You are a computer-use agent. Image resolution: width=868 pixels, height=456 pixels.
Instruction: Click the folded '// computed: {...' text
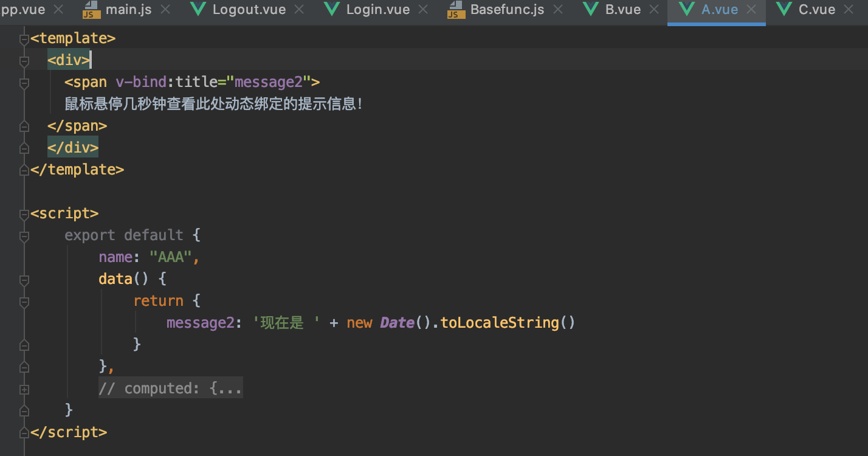pos(171,388)
